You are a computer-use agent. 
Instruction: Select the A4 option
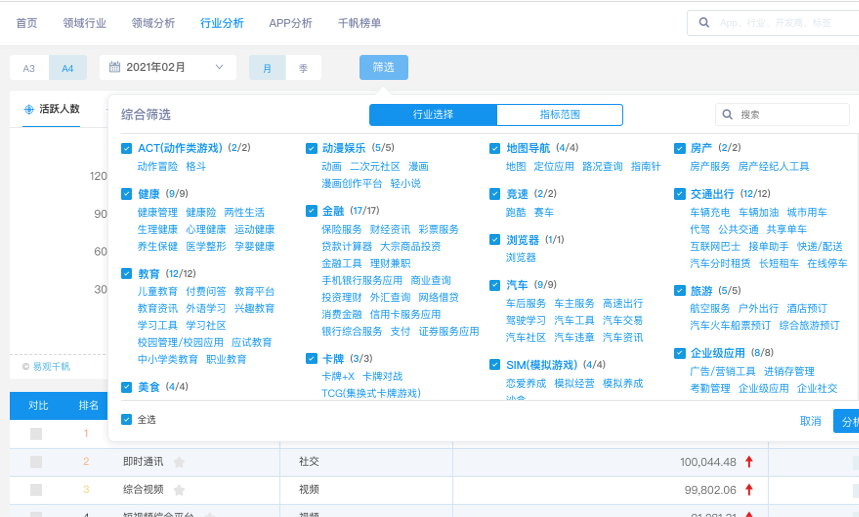click(x=67, y=68)
